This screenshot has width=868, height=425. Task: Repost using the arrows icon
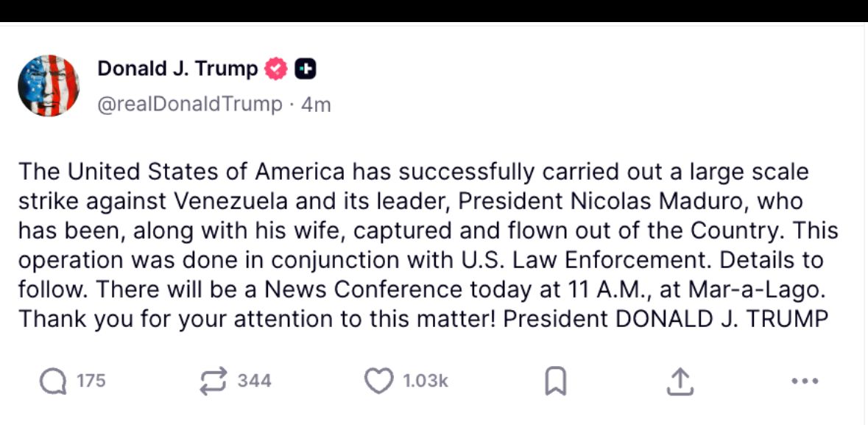(x=214, y=381)
